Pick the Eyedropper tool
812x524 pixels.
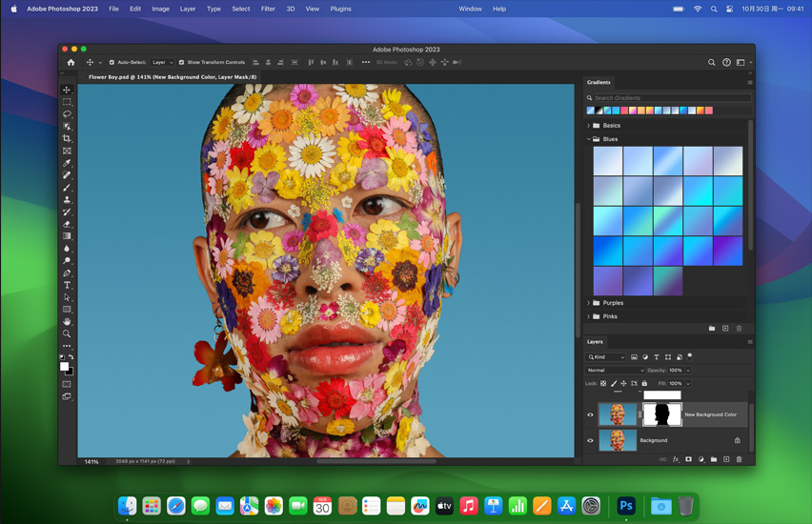[x=67, y=163]
